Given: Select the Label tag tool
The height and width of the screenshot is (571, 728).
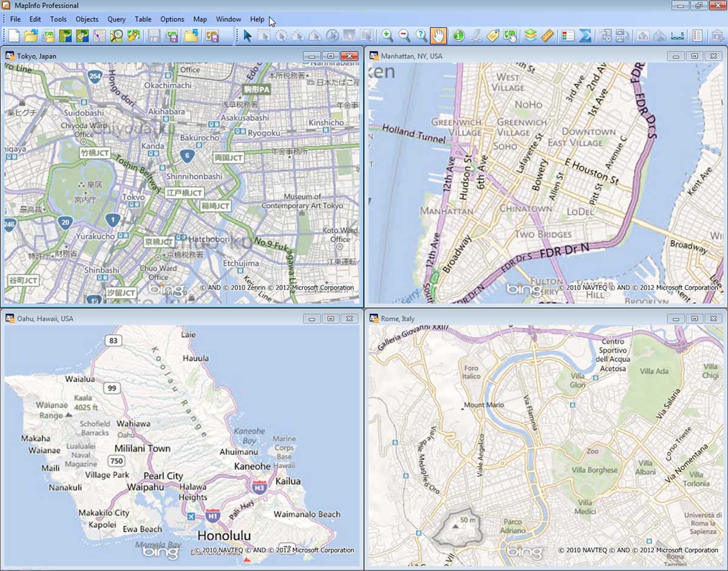Looking at the screenshot, I should tap(492, 36).
